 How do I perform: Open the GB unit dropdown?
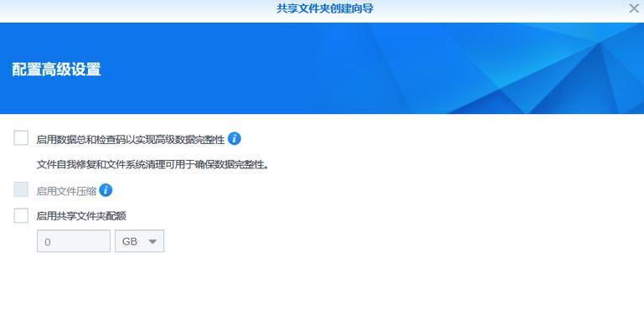pyautogui.click(x=139, y=241)
